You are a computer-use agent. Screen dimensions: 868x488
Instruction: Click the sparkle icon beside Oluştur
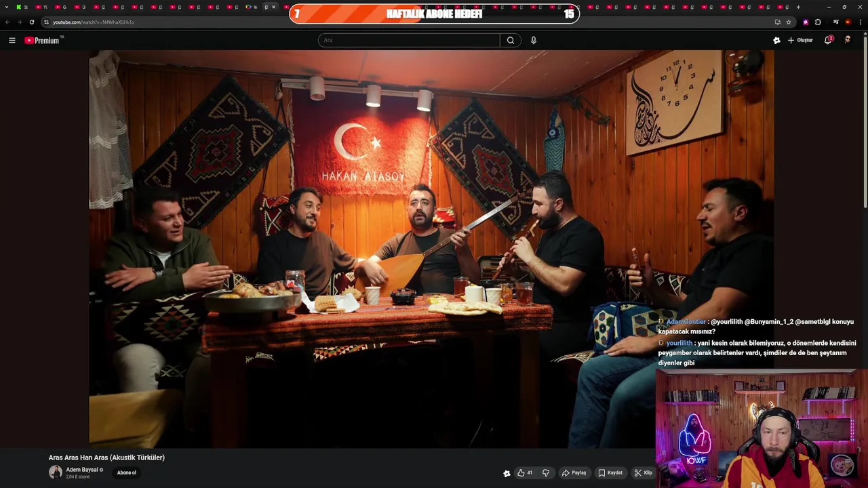[x=776, y=40]
